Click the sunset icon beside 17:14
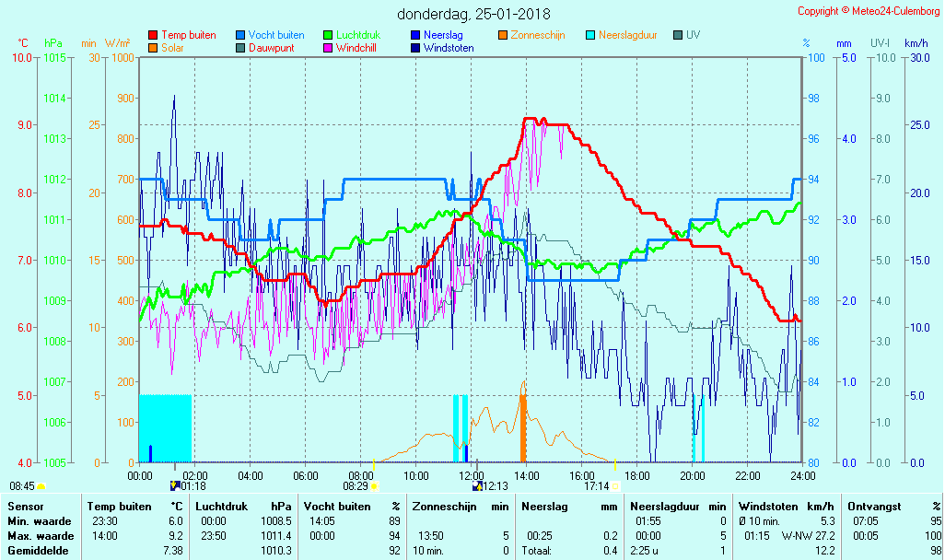Viewport: 945px width, 560px height. [615, 485]
